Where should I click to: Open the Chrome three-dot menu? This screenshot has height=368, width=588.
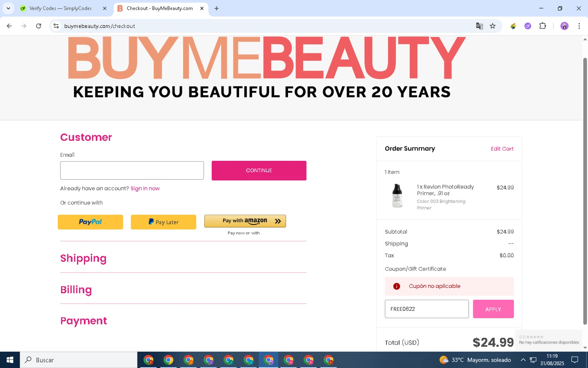click(579, 26)
